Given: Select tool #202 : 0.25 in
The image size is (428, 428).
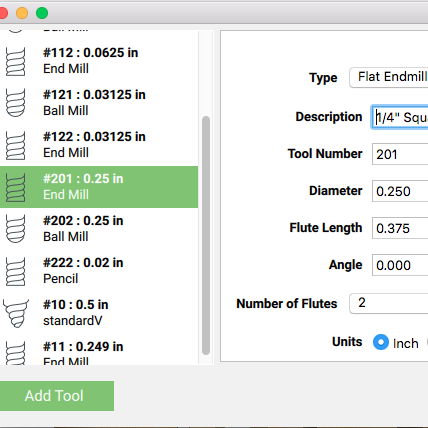Looking at the screenshot, I should pyautogui.click(x=99, y=229).
